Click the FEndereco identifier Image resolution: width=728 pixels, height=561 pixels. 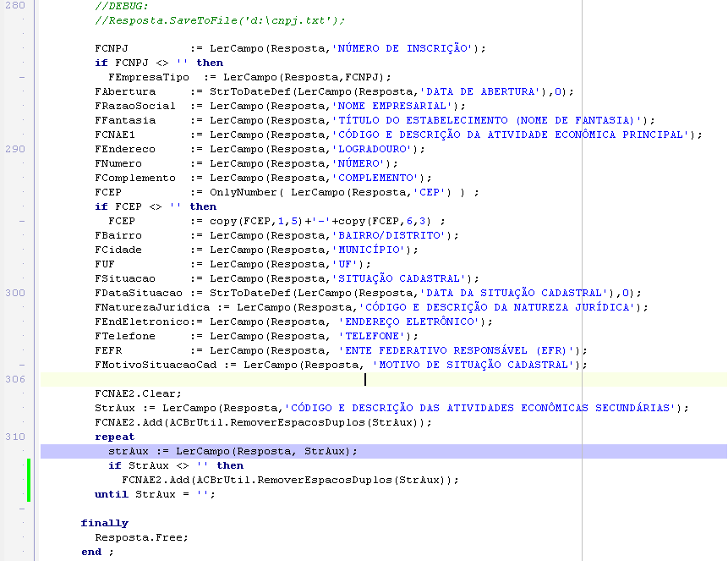point(125,149)
